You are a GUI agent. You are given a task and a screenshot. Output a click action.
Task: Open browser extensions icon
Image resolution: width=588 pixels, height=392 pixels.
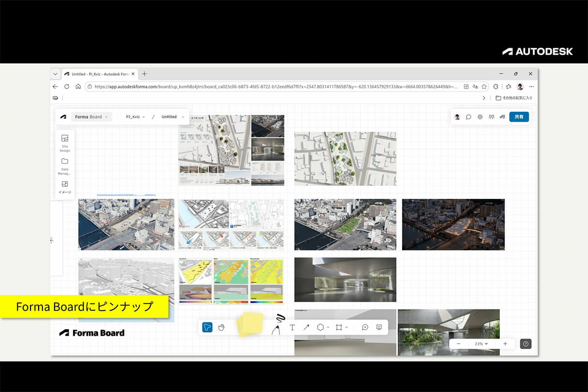coord(496,87)
